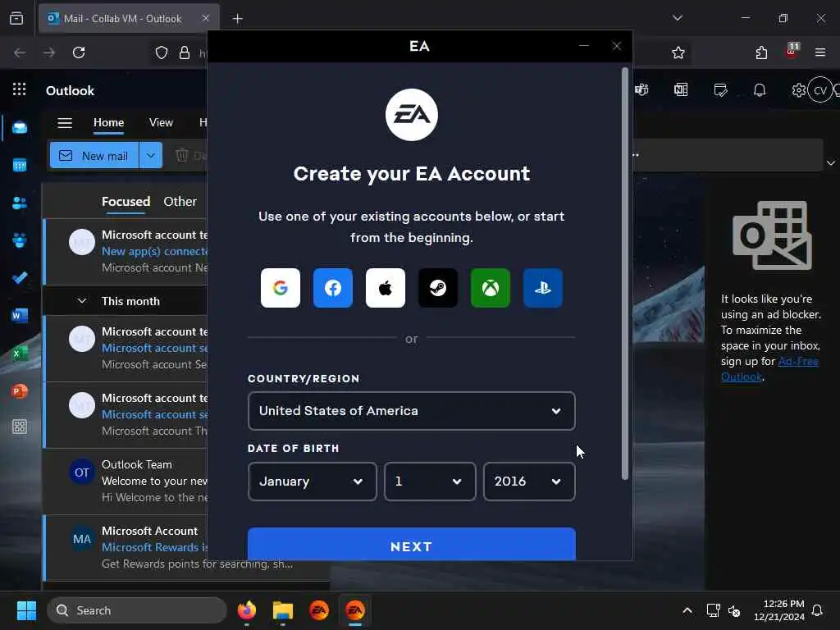This screenshot has width=840, height=630.
Task: Open Outlook Team welcome email
Action: (126, 482)
